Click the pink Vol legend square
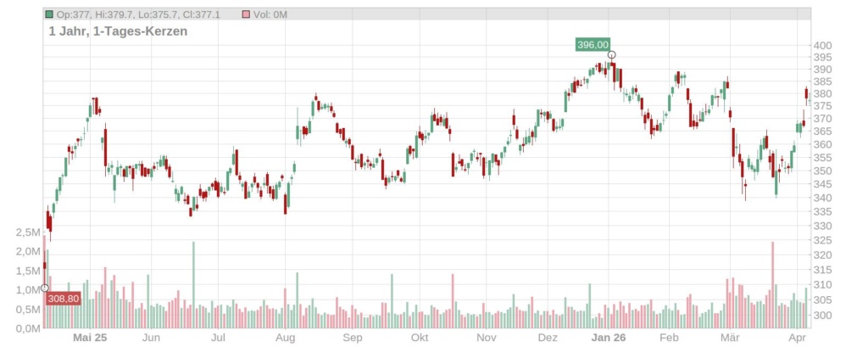This screenshot has height=347, width=868. click(x=246, y=14)
